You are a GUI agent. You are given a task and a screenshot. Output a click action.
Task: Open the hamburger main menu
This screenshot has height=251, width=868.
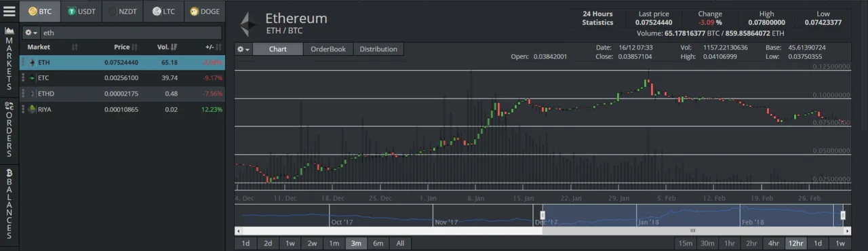pos(9,11)
